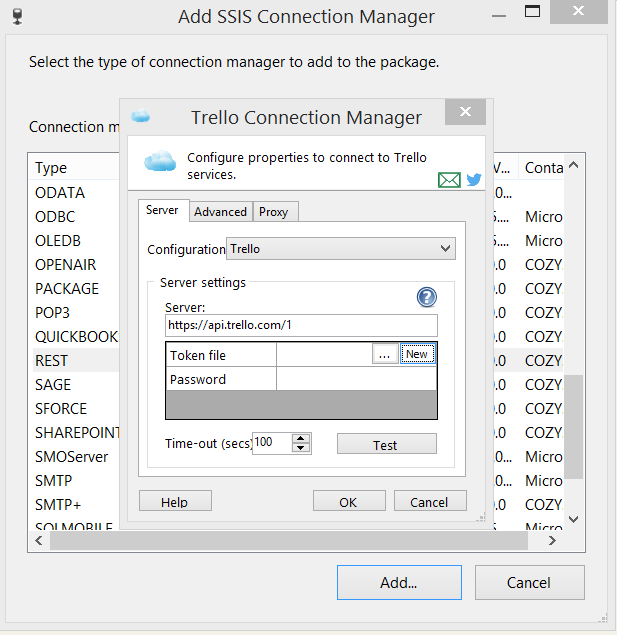The height and width of the screenshot is (635, 617).
Task: Maximize the Add SSIS Connection Manager window
Action: coord(532,12)
